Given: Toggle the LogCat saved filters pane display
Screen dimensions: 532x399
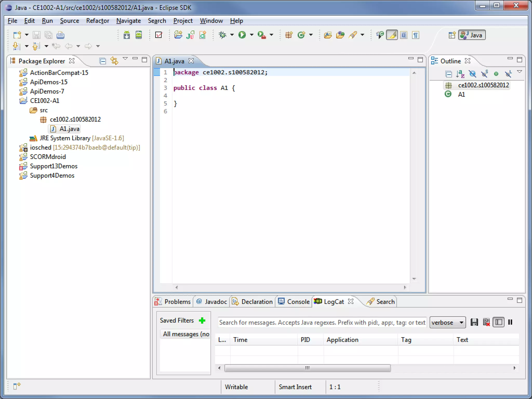Looking at the screenshot, I should (498, 322).
